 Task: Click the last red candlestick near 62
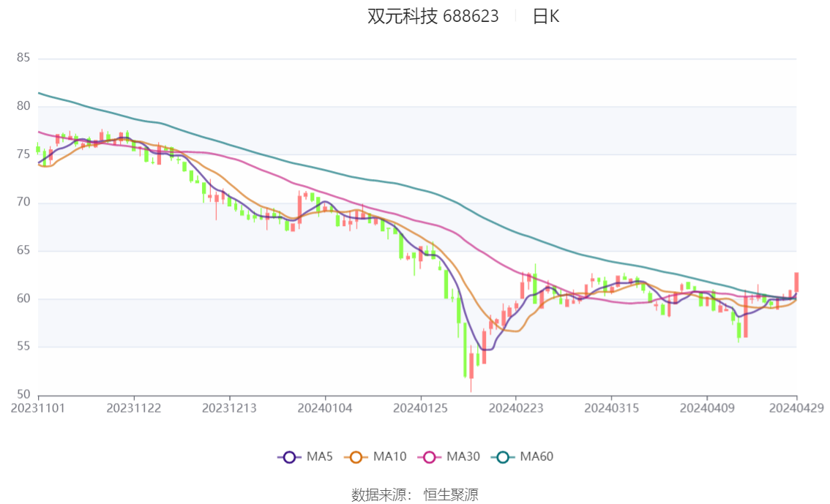796,282
